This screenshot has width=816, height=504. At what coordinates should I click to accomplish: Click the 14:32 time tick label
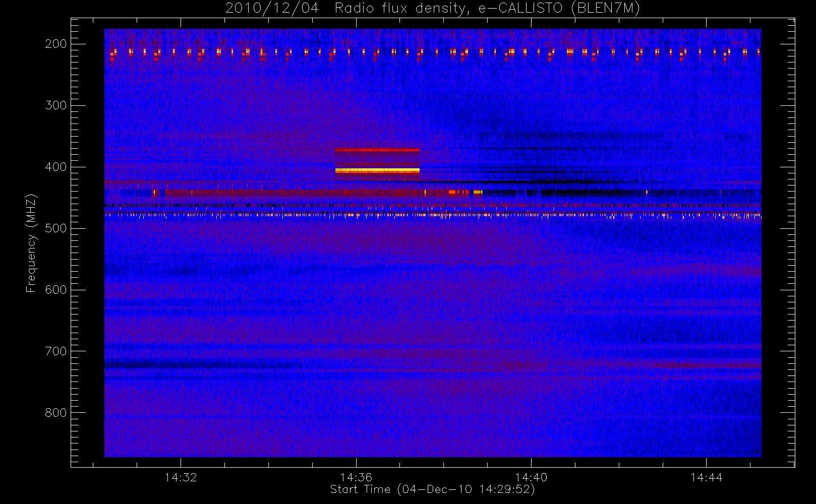pos(181,477)
